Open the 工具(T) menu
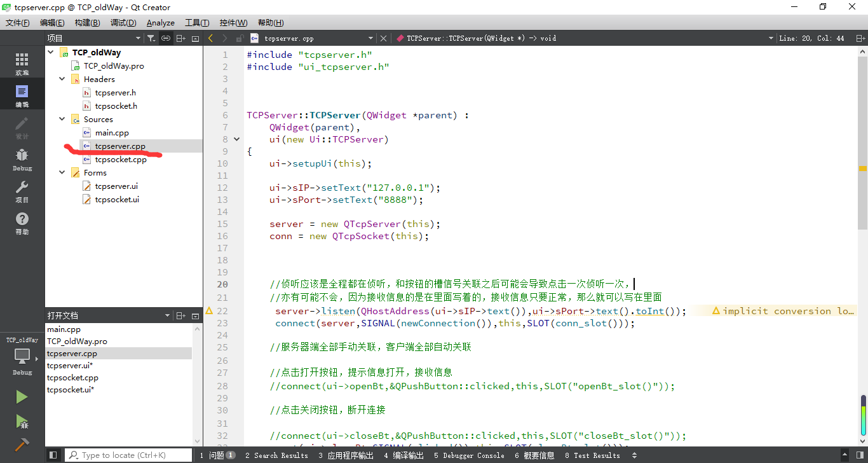The width and height of the screenshot is (868, 463). coord(197,22)
